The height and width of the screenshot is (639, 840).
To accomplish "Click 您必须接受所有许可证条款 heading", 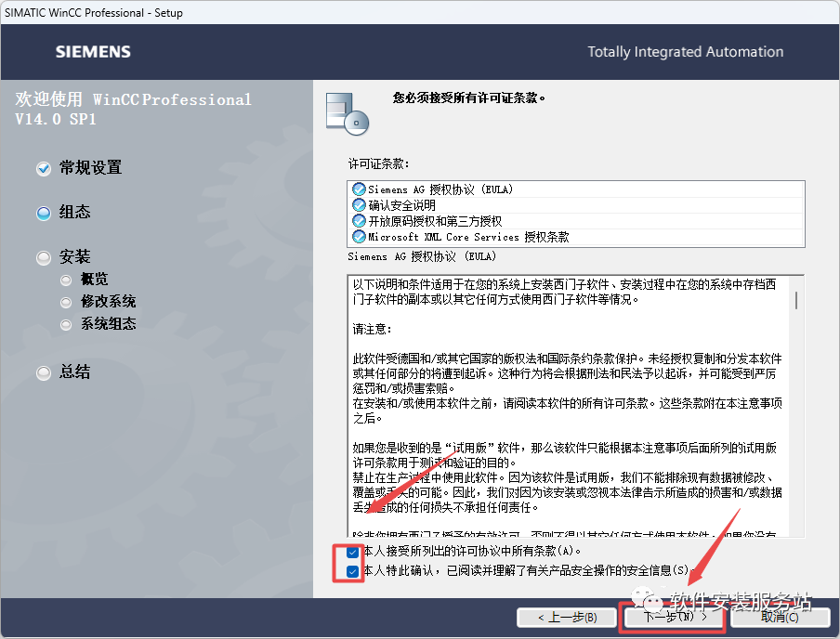I will (468, 98).
